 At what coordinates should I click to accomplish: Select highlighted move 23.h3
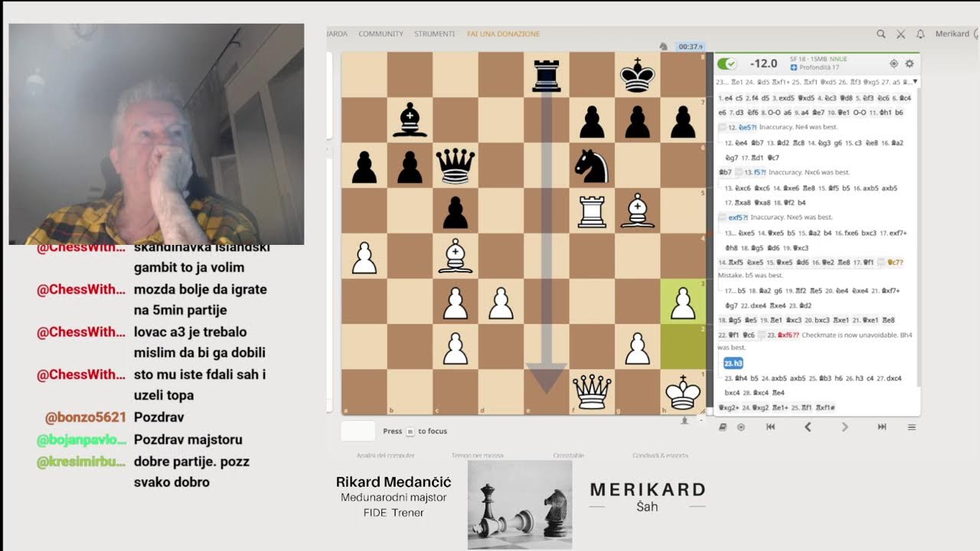coord(733,364)
